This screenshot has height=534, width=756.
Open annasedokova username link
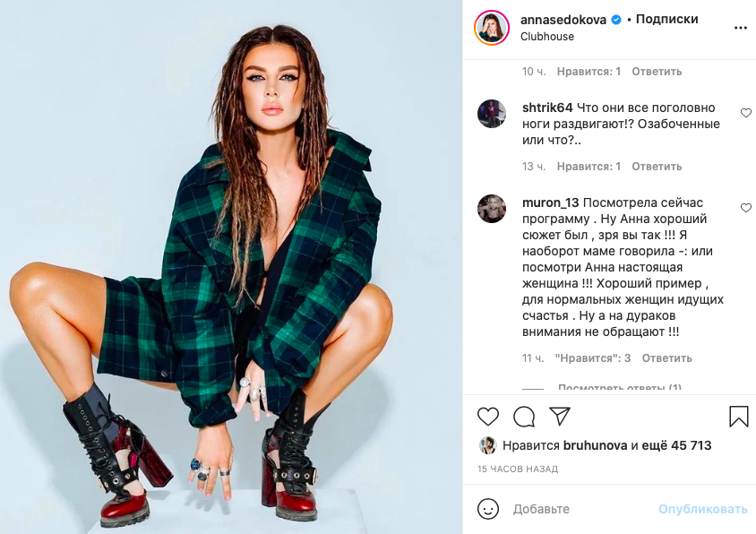point(563,20)
